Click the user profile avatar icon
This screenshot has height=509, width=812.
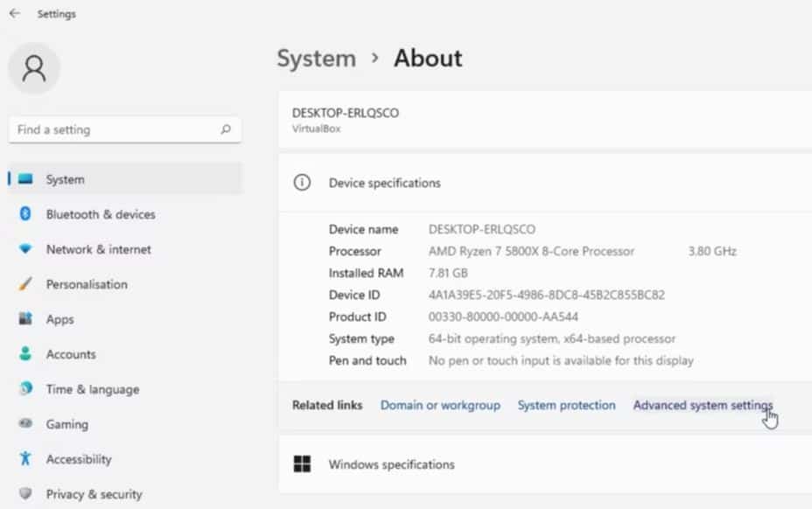[34, 69]
